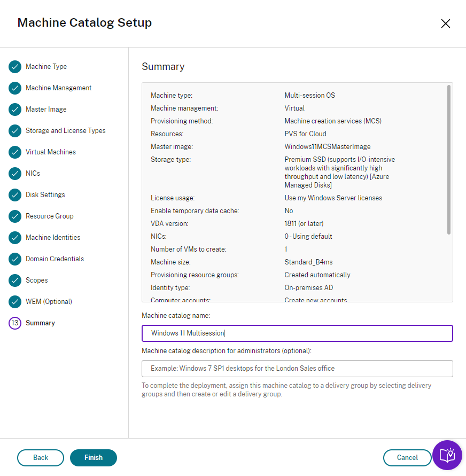Image resolution: width=466 pixels, height=476 pixels.
Task: Click the Back button
Action: (41, 458)
